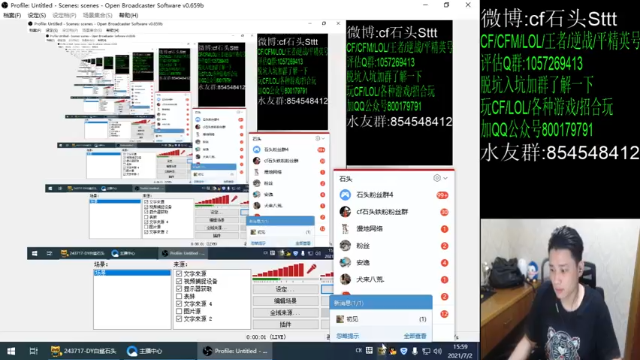This screenshot has width=640, height=360.
Task: Open the 场景集合(S) menu
Action: [x=97, y=15]
